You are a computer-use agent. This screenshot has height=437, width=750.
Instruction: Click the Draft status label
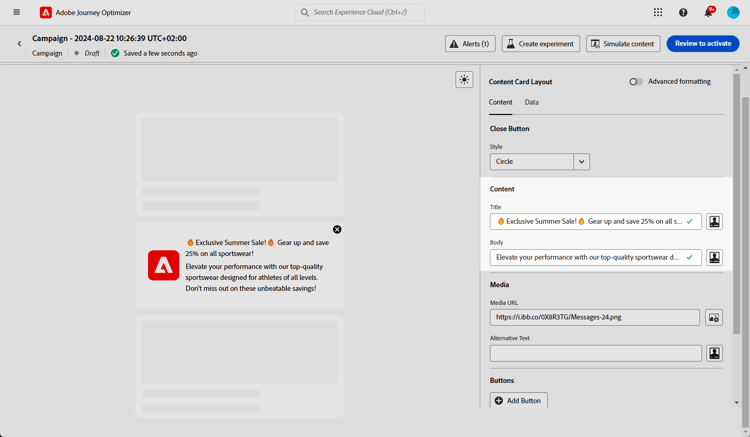tap(92, 53)
